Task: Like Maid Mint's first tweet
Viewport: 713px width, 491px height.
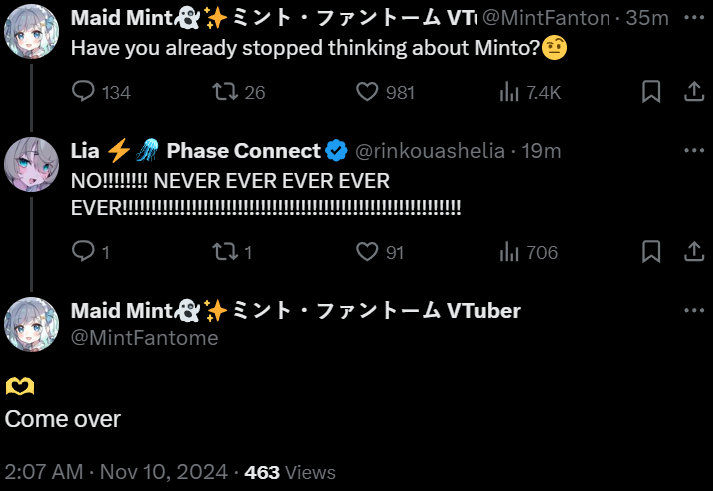Action: coord(369,92)
